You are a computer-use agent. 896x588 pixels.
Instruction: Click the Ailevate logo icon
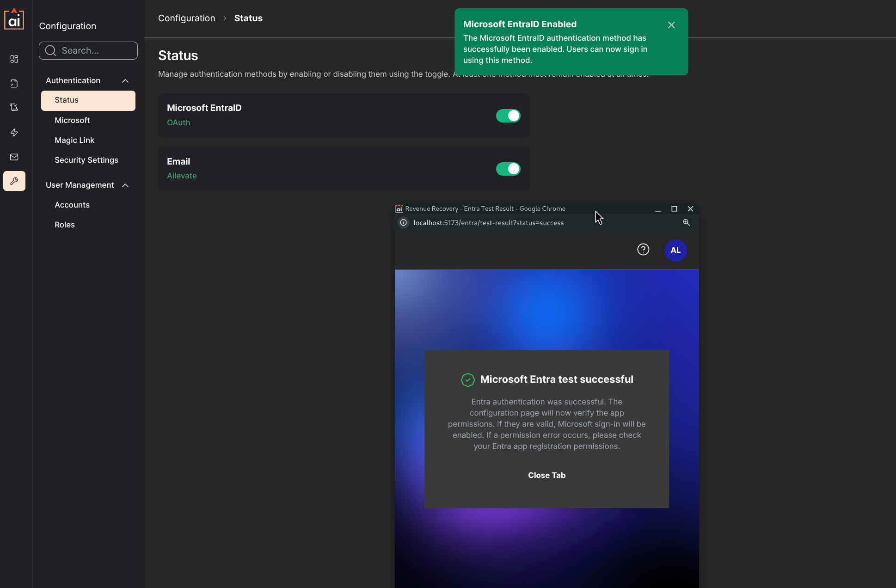(14, 19)
